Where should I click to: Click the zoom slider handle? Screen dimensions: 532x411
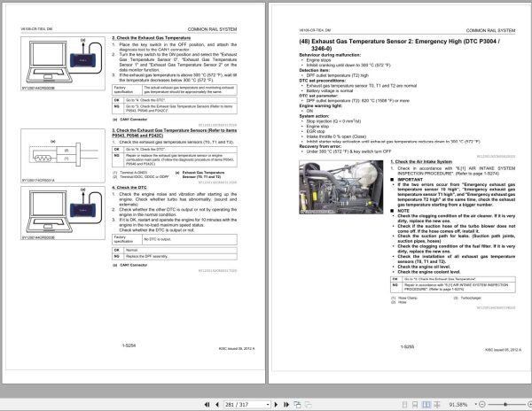tap(505, 404)
